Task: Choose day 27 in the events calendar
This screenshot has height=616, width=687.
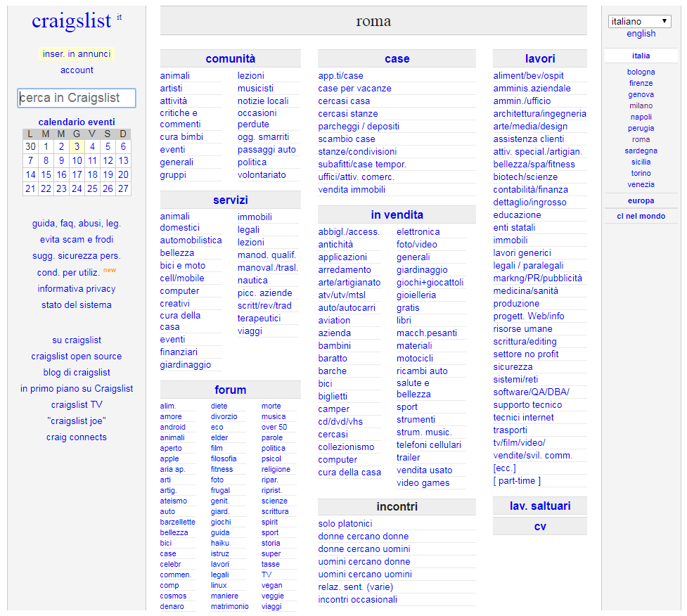Action: pos(123,188)
